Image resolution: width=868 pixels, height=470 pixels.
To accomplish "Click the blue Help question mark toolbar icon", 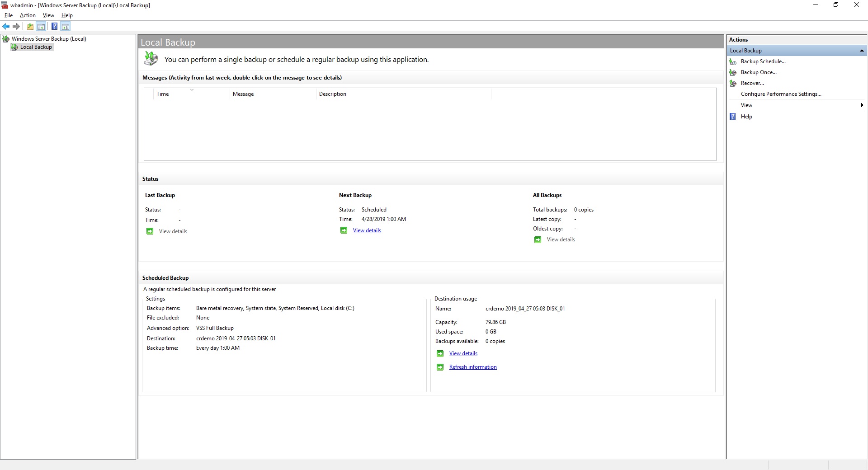I will (x=54, y=27).
